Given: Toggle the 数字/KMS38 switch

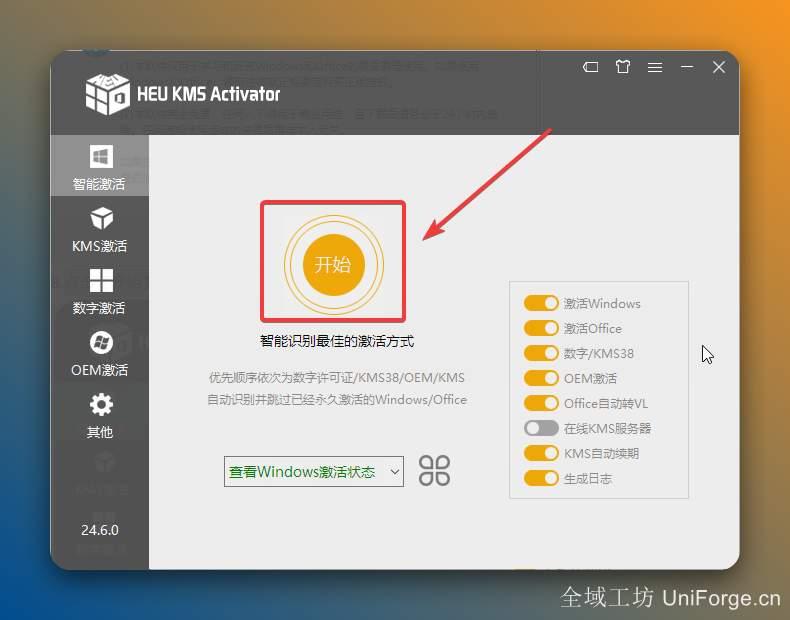Looking at the screenshot, I should pos(541,353).
